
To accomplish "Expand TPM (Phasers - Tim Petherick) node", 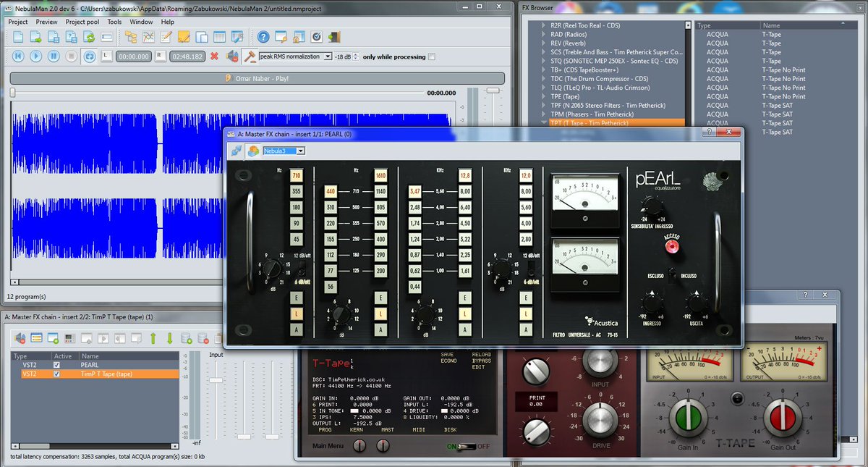I will click(x=543, y=114).
